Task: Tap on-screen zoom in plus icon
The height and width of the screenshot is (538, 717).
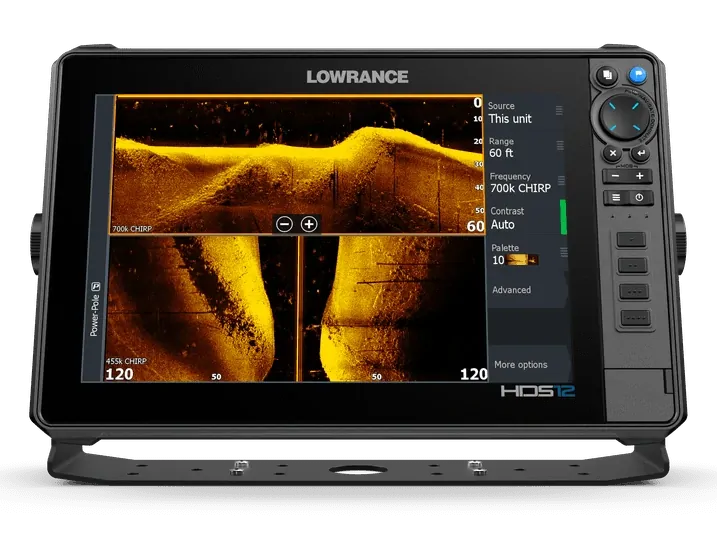Action: 309,224
